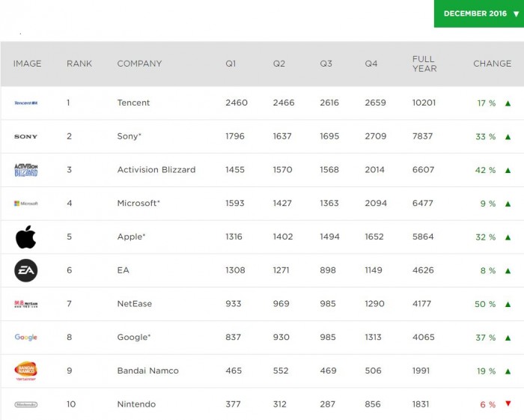Click Microsoft Q1 value 1593
The width and height of the screenshot is (524, 420).
[x=235, y=203]
